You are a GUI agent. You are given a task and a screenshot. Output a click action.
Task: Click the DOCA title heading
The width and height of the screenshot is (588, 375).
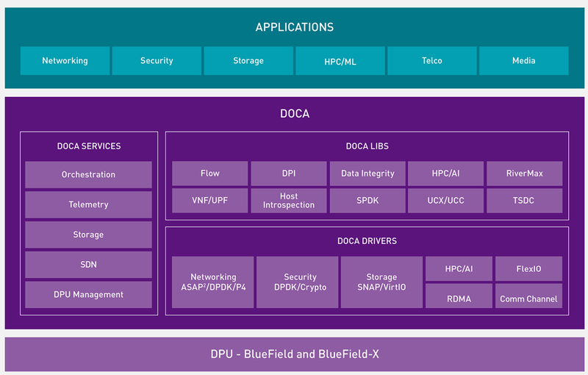(295, 114)
